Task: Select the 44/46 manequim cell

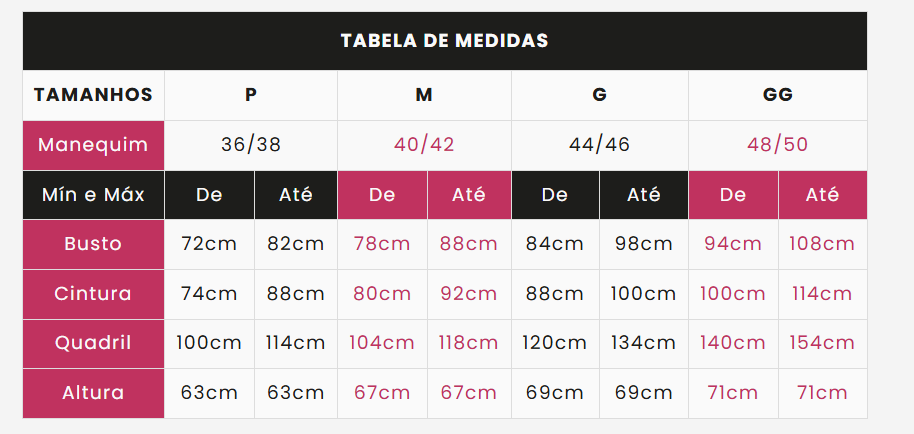Action: (x=600, y=145)
